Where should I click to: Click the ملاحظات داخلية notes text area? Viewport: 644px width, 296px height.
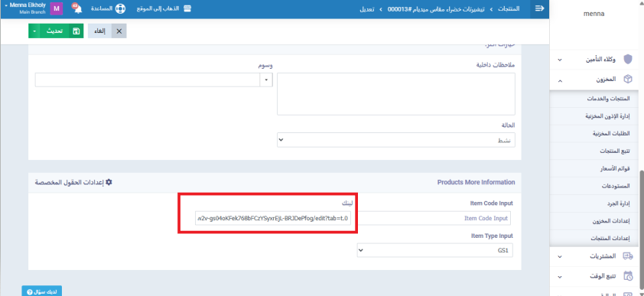coord(396,94)
